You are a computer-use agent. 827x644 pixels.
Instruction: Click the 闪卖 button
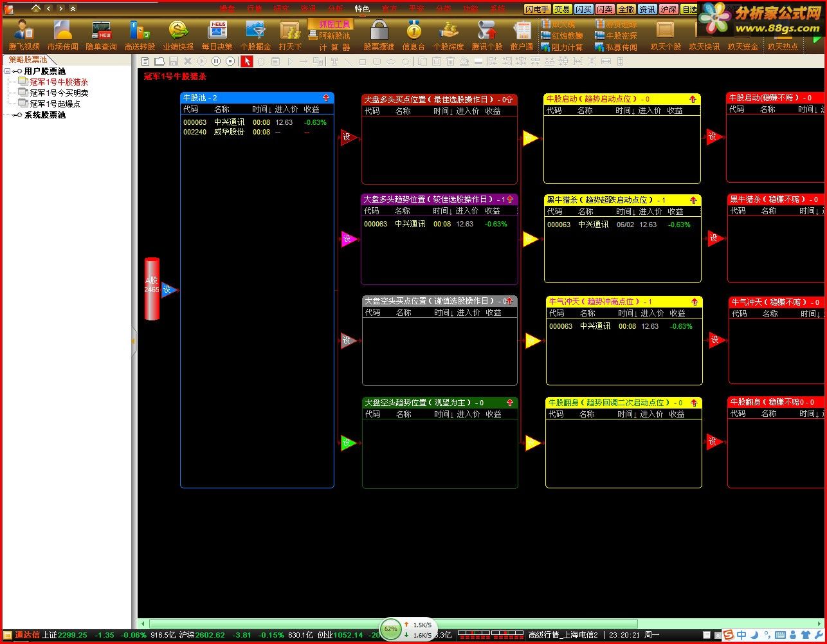click(604, 10)
